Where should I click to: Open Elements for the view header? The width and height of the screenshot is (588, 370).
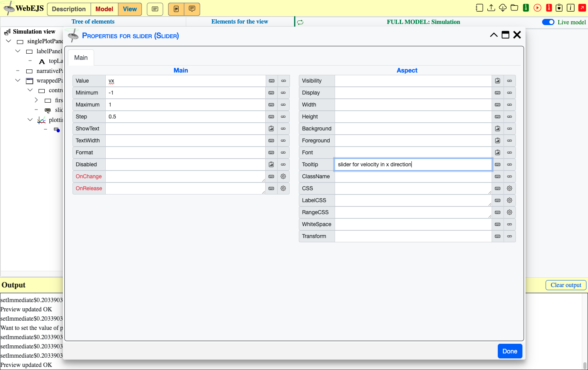pos(240,22)
